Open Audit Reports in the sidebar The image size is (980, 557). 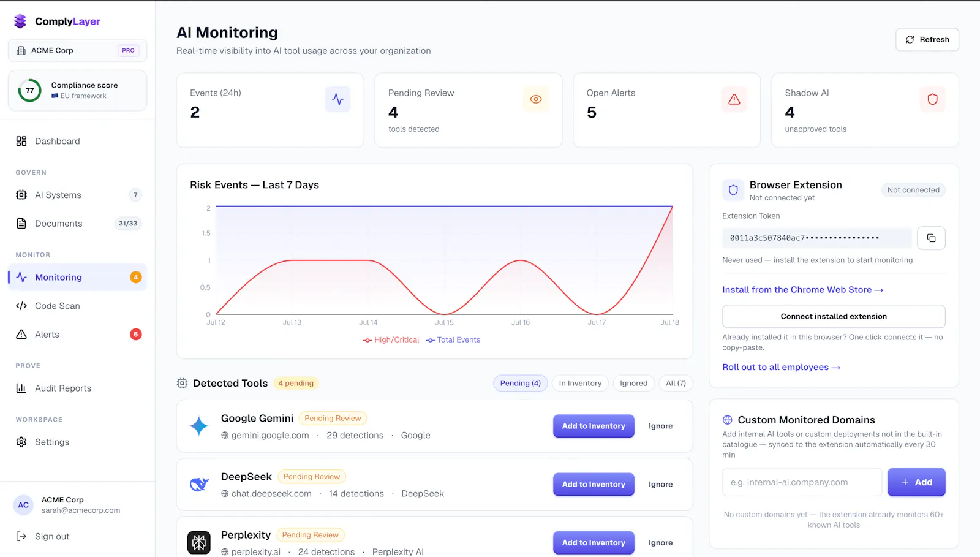(78, 388)
